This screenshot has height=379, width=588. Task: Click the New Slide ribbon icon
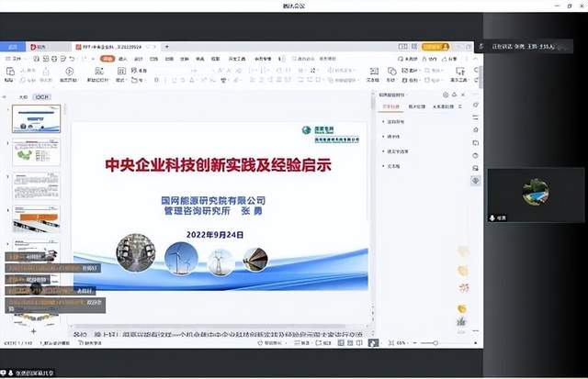click(99, 72)
